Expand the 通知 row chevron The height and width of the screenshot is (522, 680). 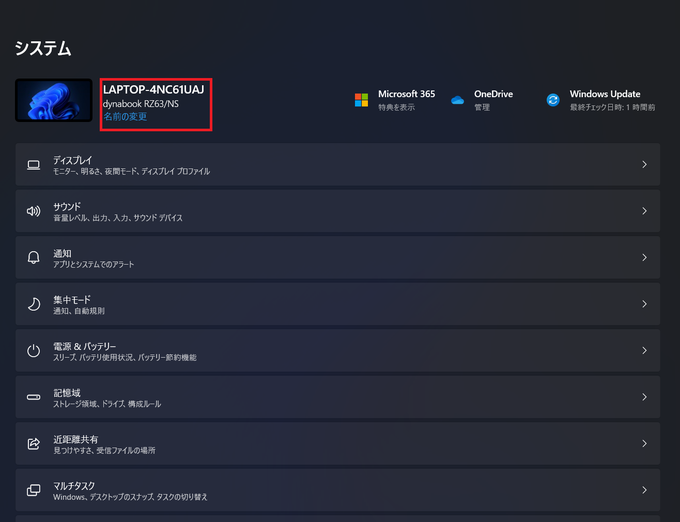[x=644, y=258]
